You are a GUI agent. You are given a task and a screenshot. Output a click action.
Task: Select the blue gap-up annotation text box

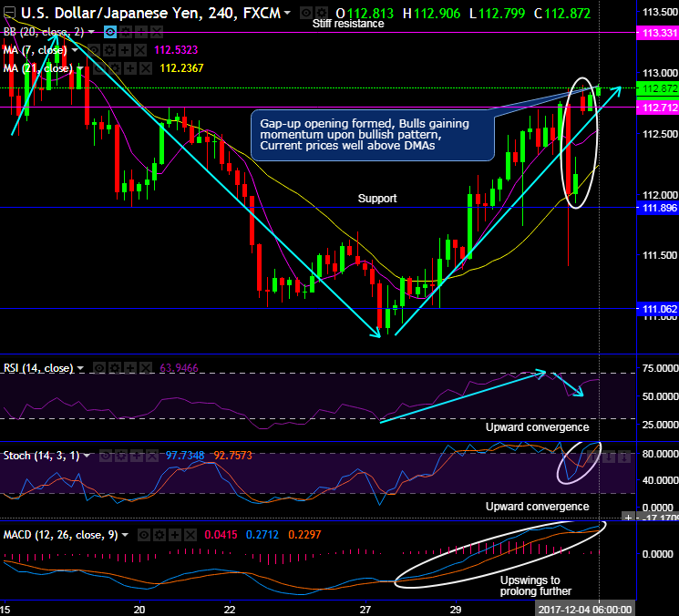372,133
